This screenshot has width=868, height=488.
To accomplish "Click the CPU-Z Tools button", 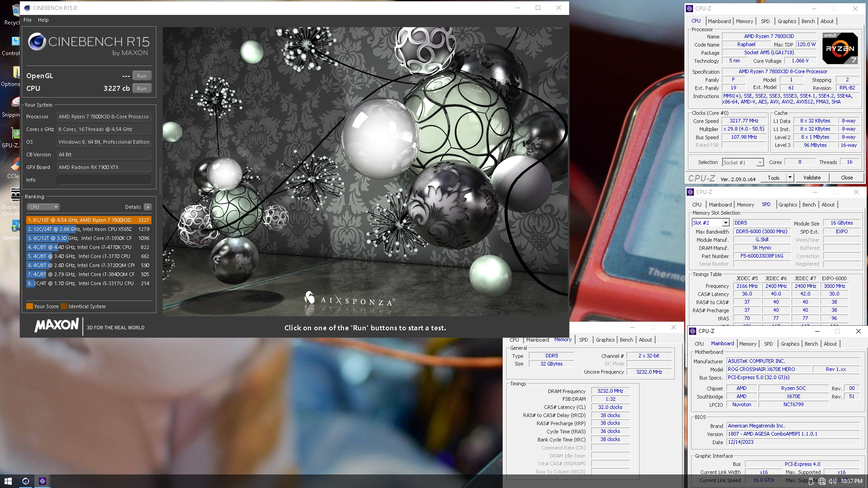I will (774, 178).
